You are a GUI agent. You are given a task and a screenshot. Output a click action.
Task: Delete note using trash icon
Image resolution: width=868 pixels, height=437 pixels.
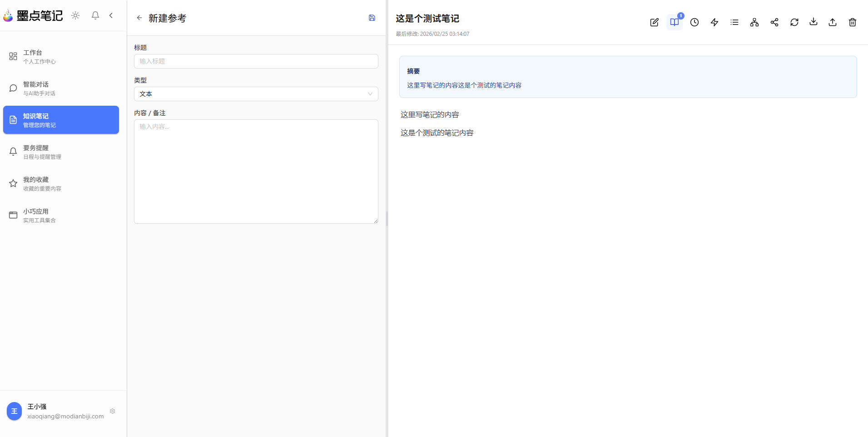[852, 22]
